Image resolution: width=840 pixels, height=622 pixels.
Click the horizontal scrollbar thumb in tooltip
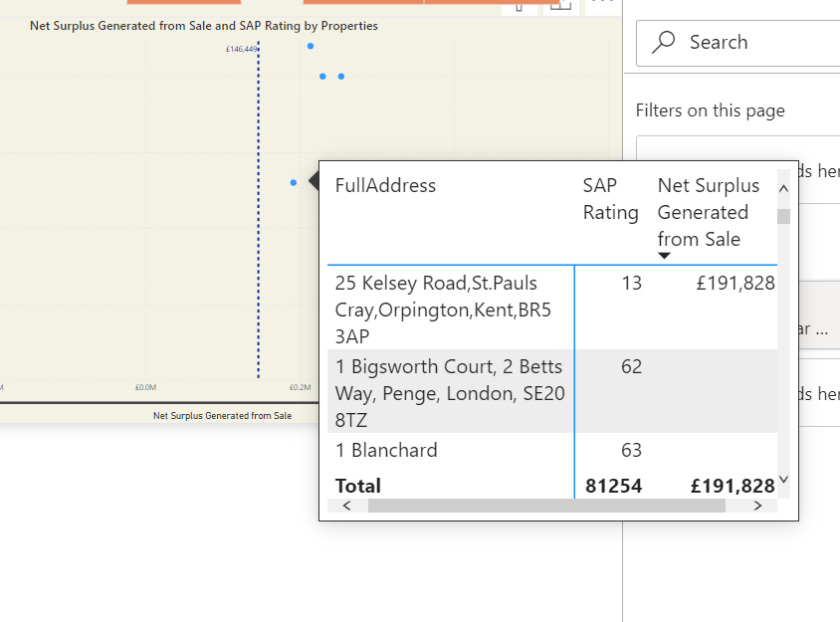tap(546, 506)
